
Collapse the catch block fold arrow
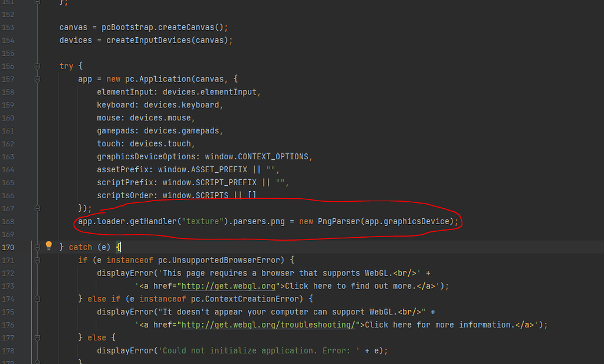pyautogui.click(x=37, y=247)
